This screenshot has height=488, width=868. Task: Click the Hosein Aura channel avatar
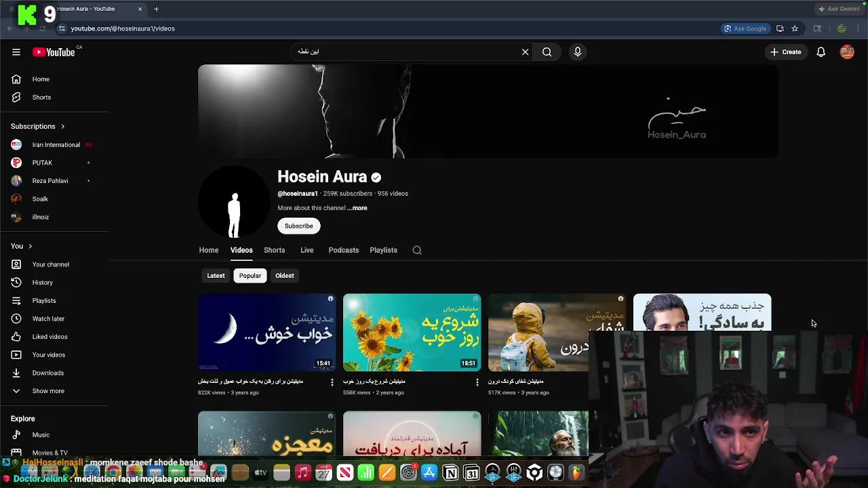click(234, 202)
